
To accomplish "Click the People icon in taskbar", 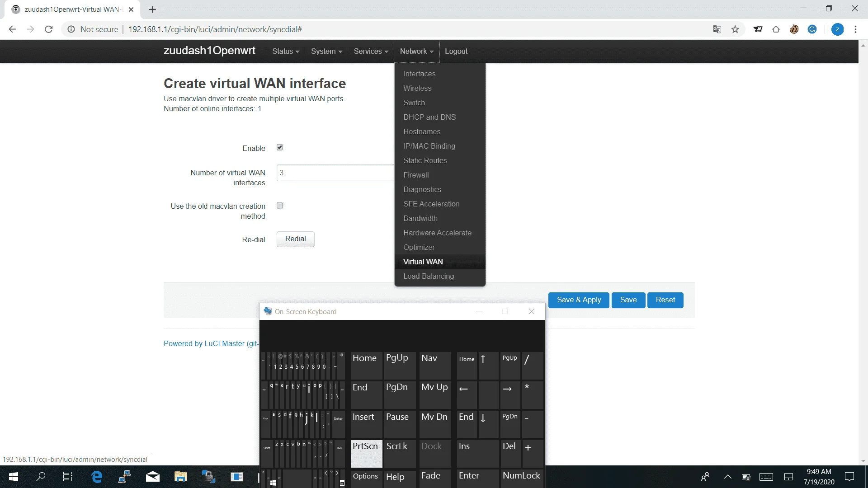I will click(x=705, y=477).
